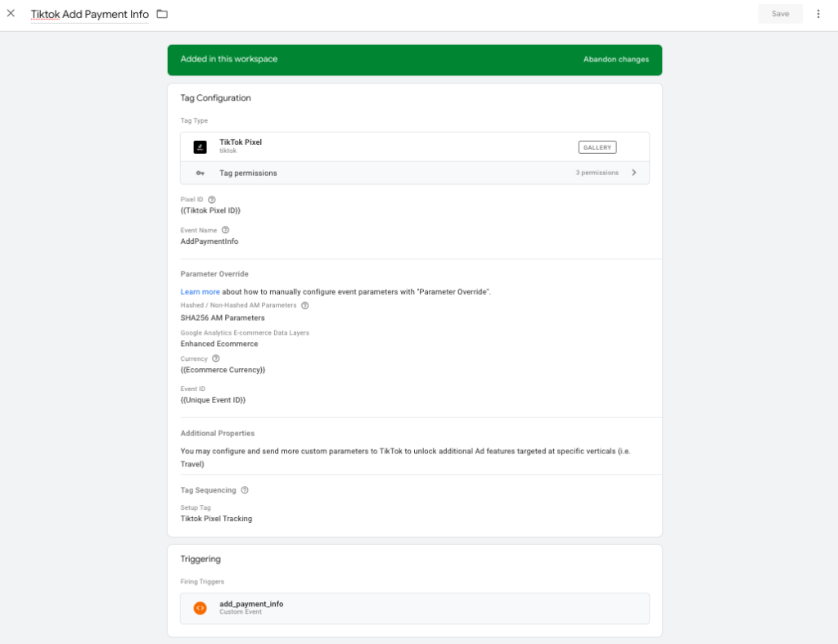
Task: Click Abandon changes in the green banner
Action: tap(615, 59)
